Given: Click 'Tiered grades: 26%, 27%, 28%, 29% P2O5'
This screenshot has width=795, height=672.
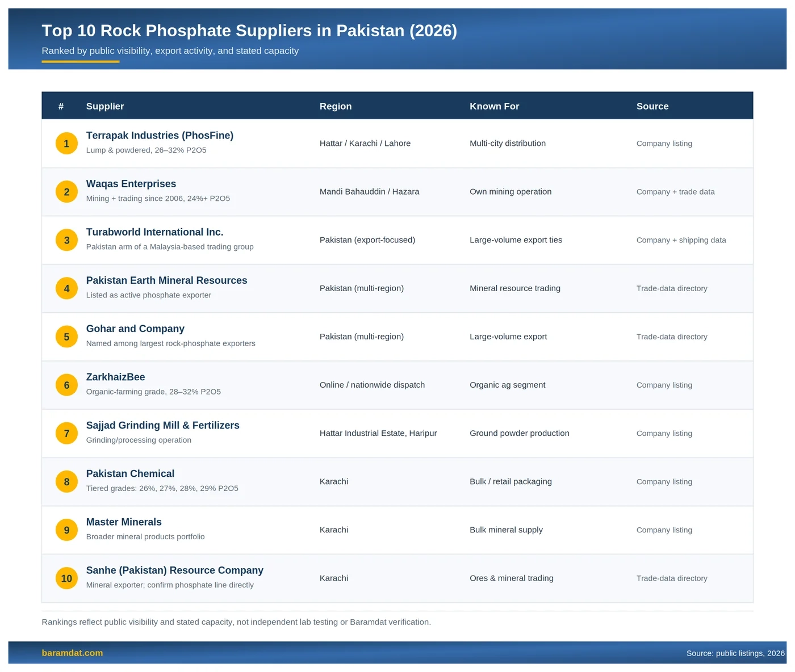Looking at the screenshot, I should [x=162, y=488].
